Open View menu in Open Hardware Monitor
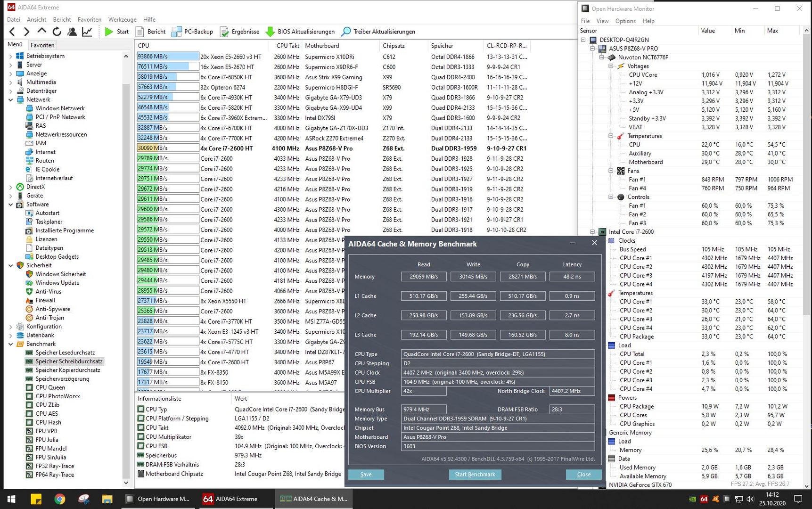Image resolution: width=812 pixels, height=509 pixels. tap(602, 21)
